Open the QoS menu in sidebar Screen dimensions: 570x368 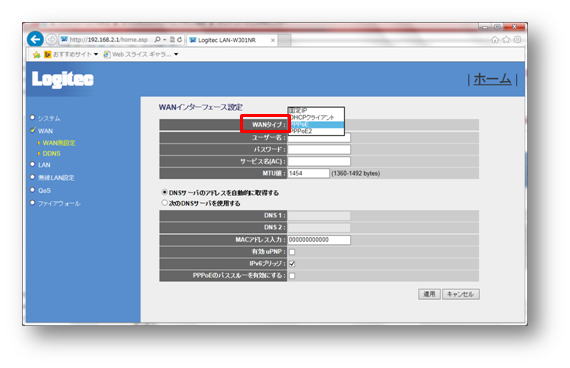click(44, 191)
